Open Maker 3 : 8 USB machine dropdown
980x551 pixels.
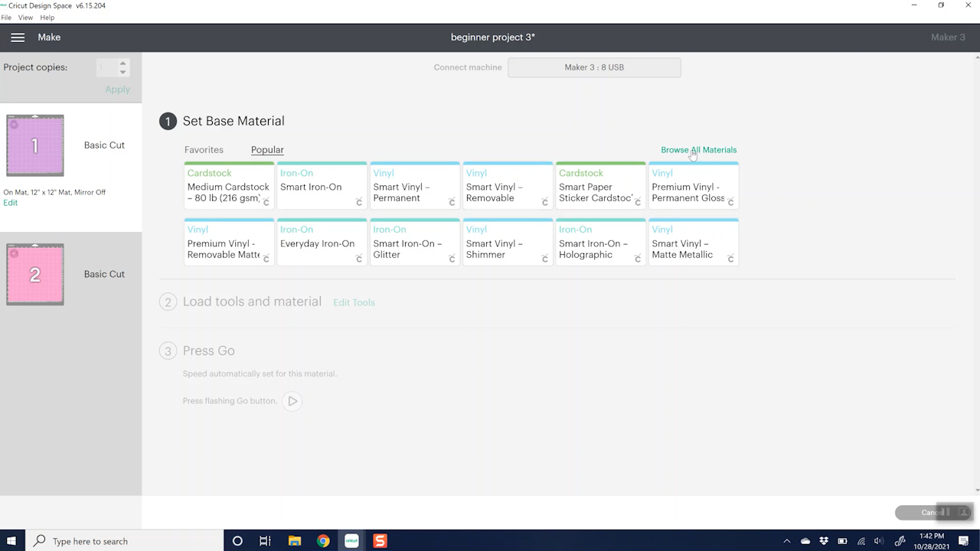click(594, 67)
